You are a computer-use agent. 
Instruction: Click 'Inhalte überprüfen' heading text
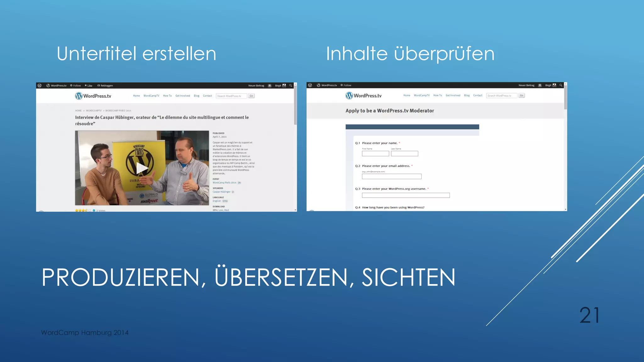pyautogui.click(x=410, y=54)
